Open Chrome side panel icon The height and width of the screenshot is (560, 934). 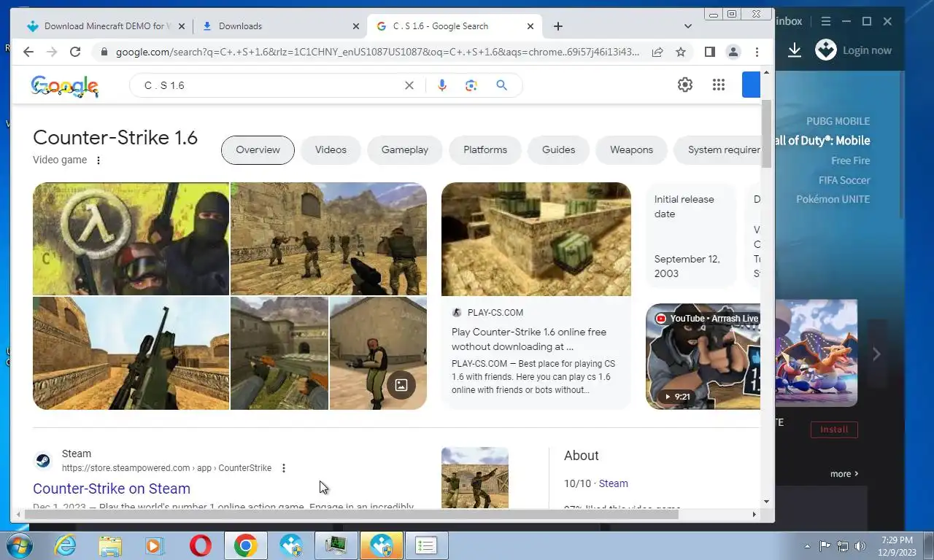coord(709,52)
